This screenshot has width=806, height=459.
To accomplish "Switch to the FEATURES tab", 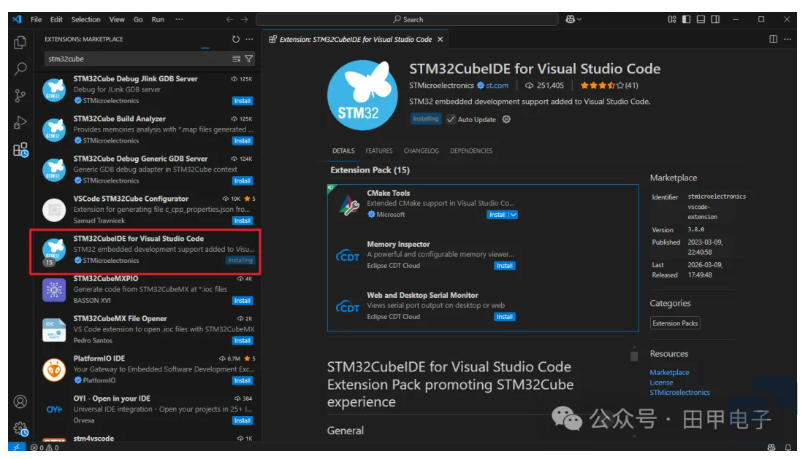I will coord(379,151).
